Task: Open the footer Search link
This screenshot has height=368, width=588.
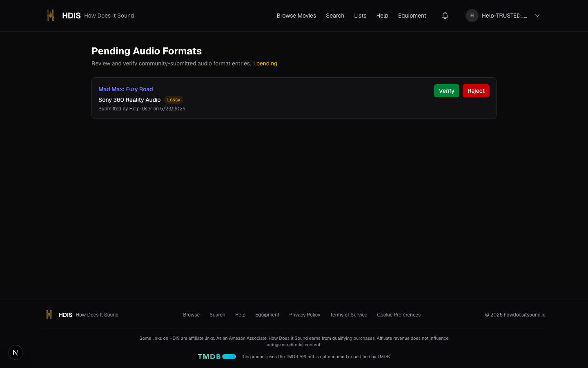Action: pos(217,315)
